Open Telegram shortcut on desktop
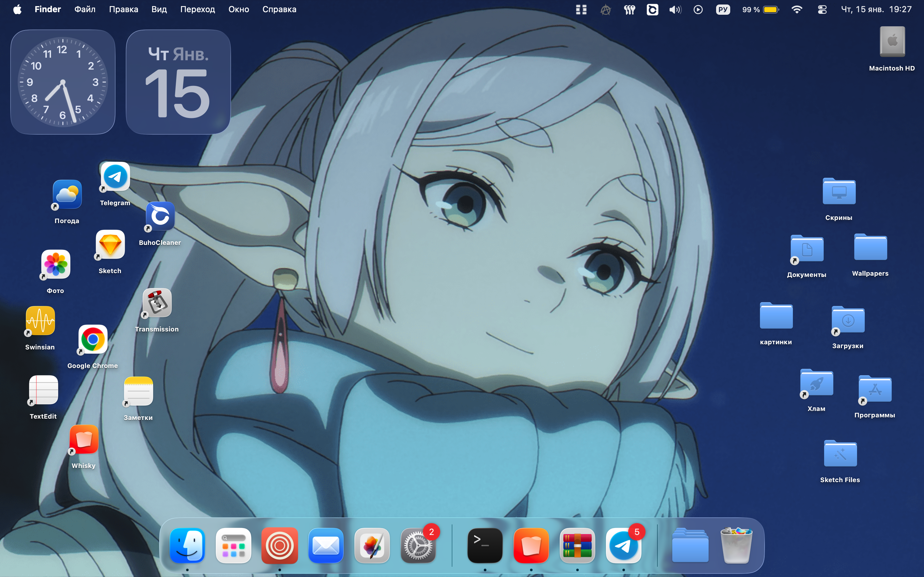Viewport: 924px width, 577px height. tap(115, 177)
